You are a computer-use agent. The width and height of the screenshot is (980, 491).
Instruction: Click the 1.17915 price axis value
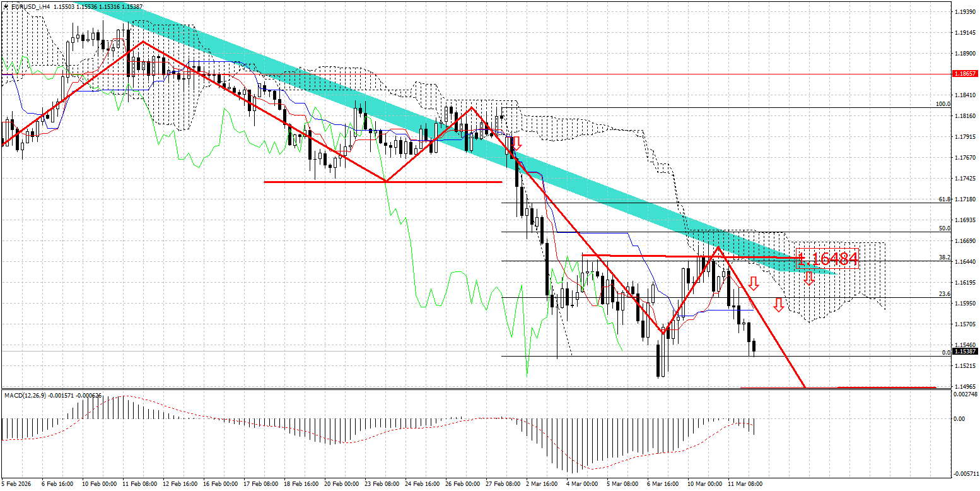[965, 137]
